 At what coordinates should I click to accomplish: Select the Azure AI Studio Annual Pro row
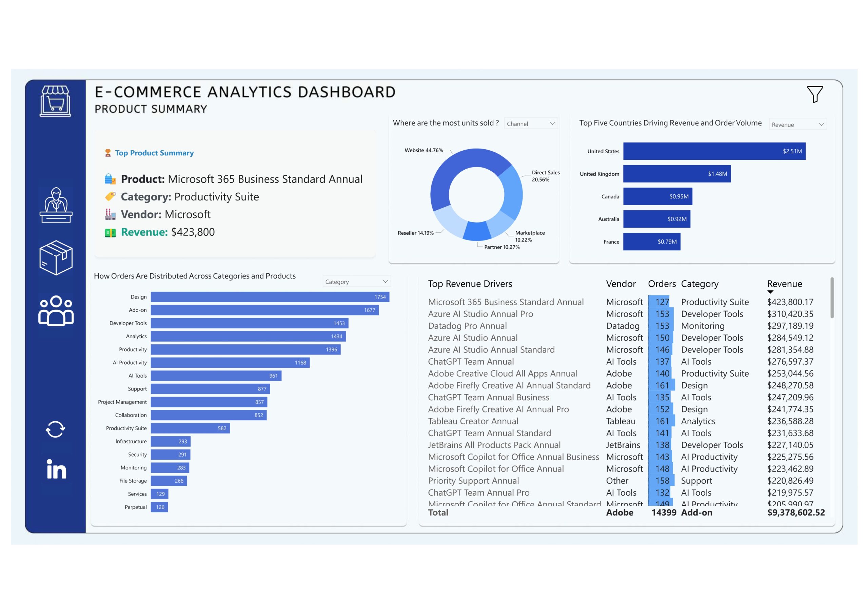coord(480,314)
